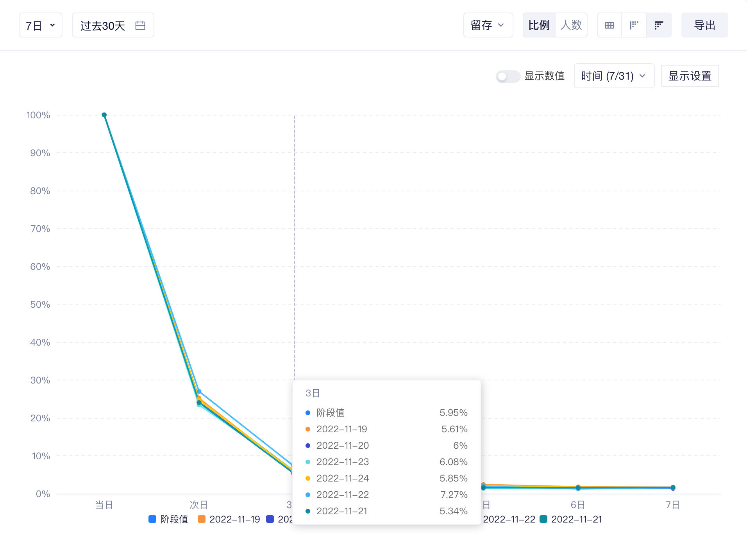Select the vertical cohort chart view icon
Viewport: 747px width, 560px height.
[x=634, y=25]
